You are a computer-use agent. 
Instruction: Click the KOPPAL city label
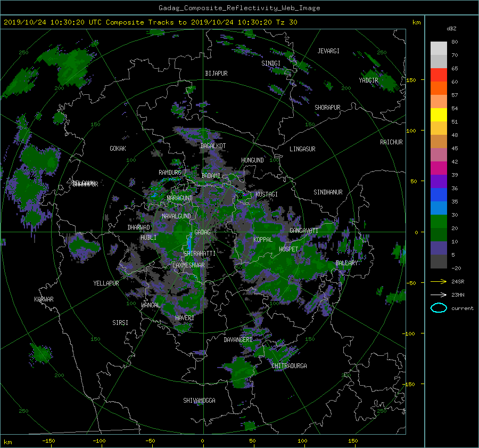[x=263, y=239]
